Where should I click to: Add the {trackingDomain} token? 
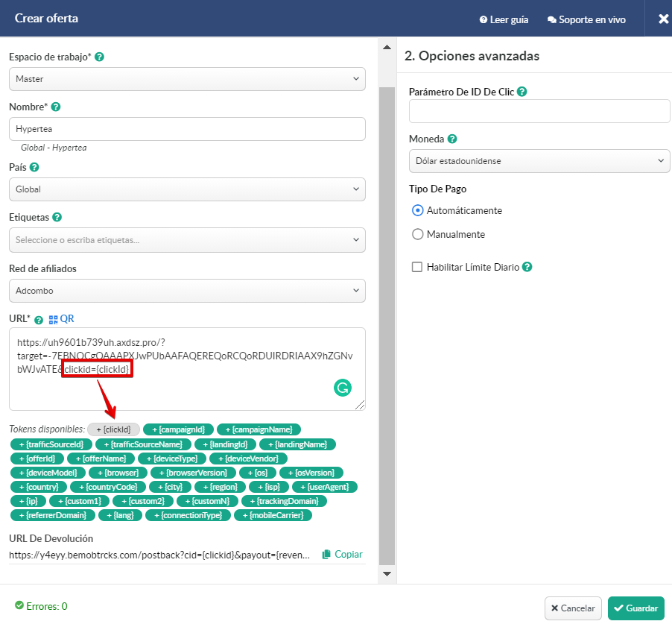click(284, 501)
